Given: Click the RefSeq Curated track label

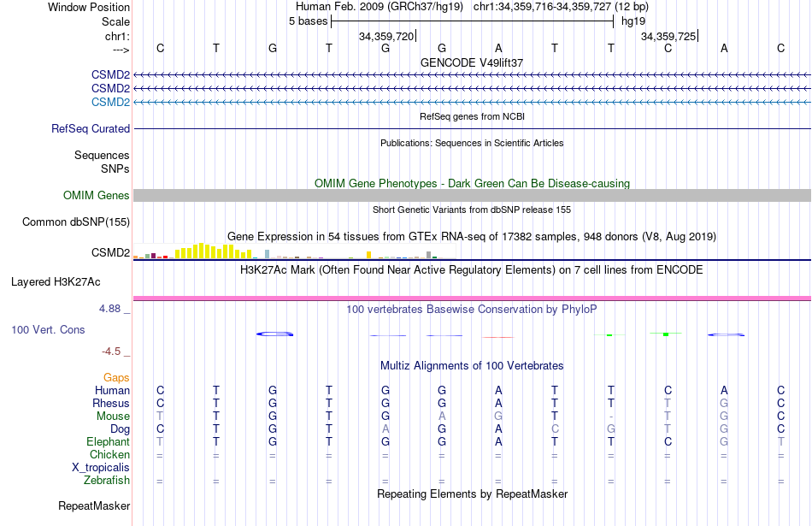Looking at the screenshot, I should [91, 128].
